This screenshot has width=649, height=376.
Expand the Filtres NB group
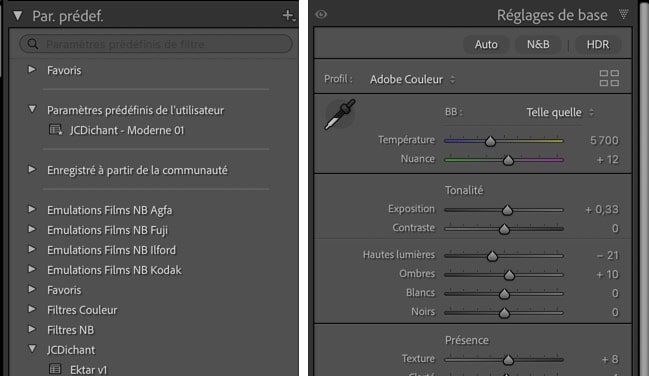32,329
